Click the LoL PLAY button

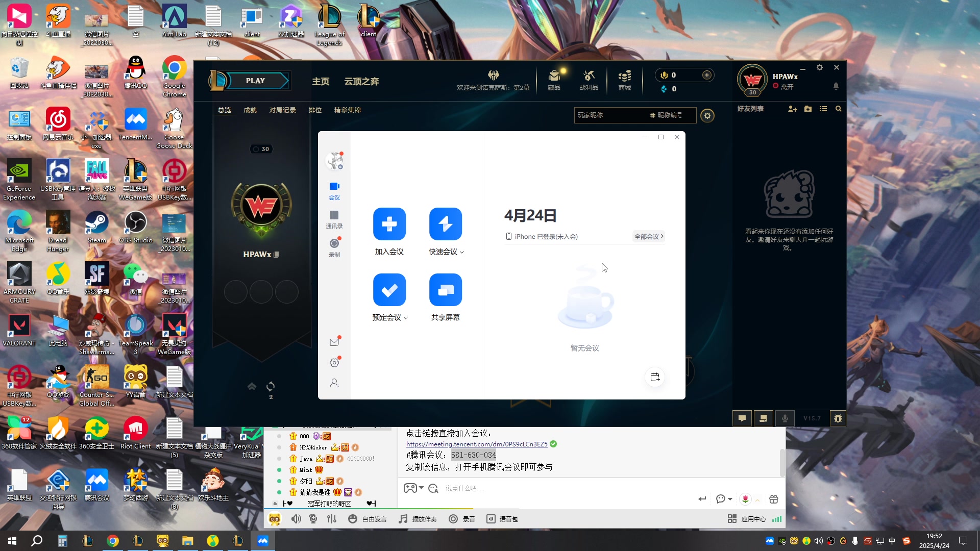(255, 81)
